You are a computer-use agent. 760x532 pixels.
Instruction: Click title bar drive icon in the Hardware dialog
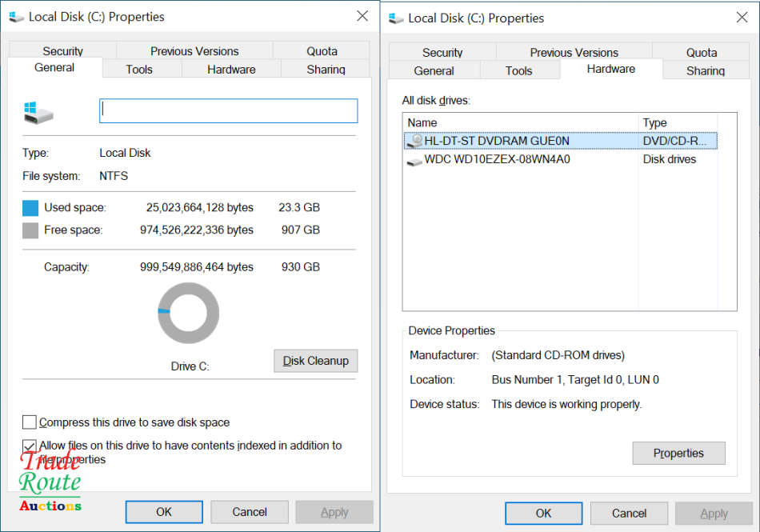point(396,18)
